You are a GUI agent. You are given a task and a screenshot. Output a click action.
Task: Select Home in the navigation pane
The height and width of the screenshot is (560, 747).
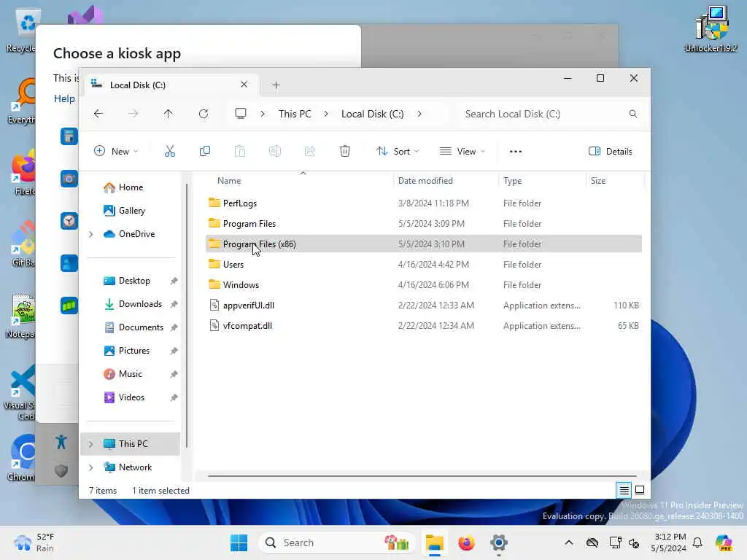(131, 187)
